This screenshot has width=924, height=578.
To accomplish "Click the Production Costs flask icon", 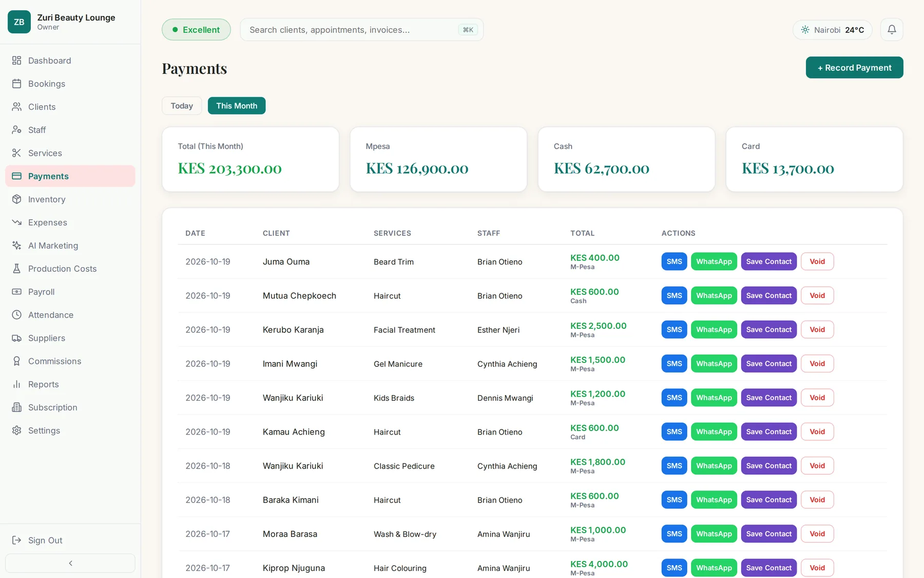I will [x=17, y=269].
